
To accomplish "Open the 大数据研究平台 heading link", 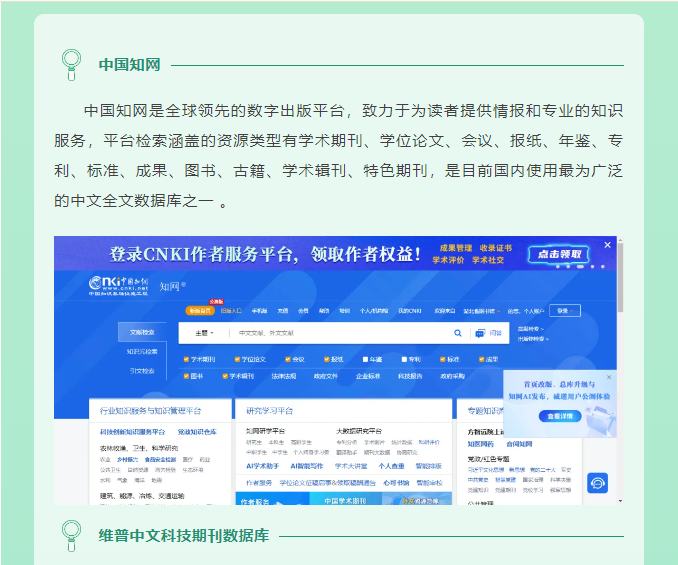I will tap(359, 431).
